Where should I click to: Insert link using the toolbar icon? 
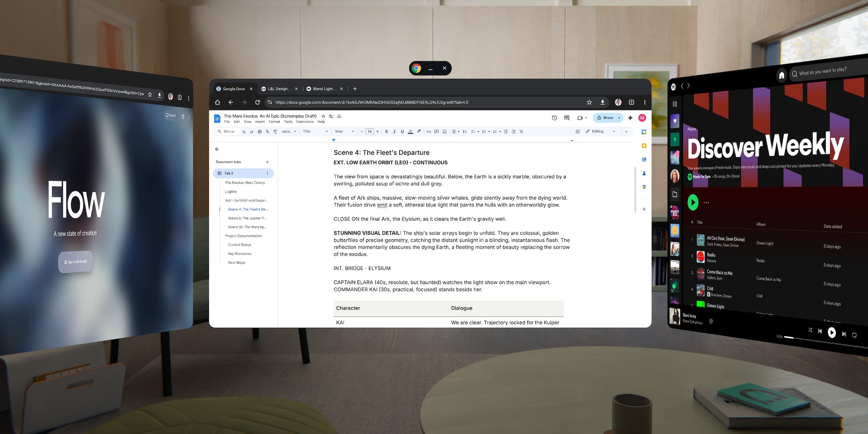(x=428, y=132)
